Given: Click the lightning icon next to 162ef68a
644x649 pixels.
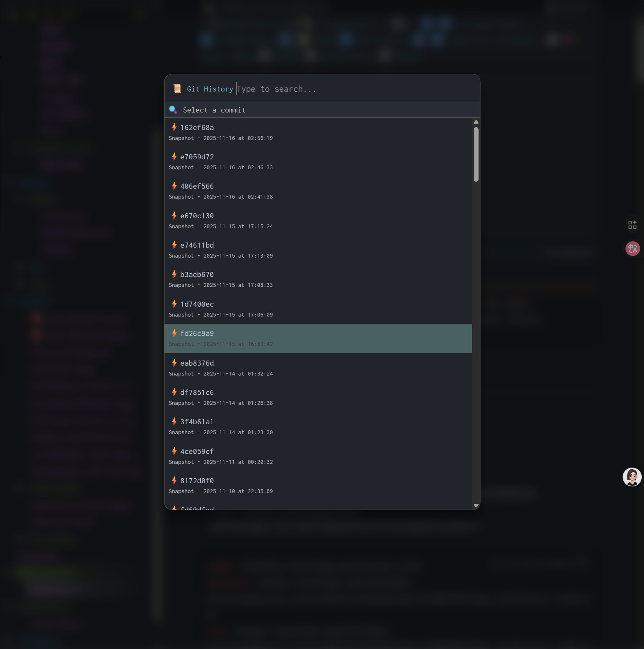Looking at the screenshot, I should [x=174, y=127].
